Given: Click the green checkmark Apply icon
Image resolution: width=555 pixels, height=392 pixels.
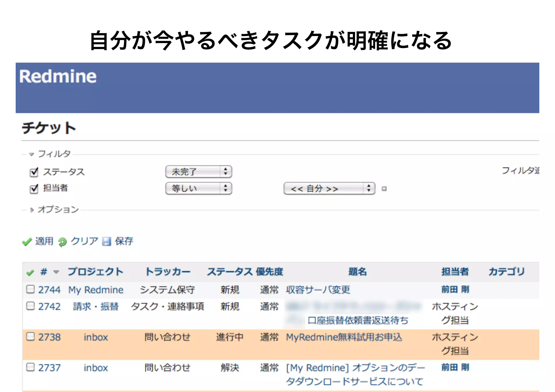Looking at the screenshot, I should pyautogui.click(x=27, y=241).
